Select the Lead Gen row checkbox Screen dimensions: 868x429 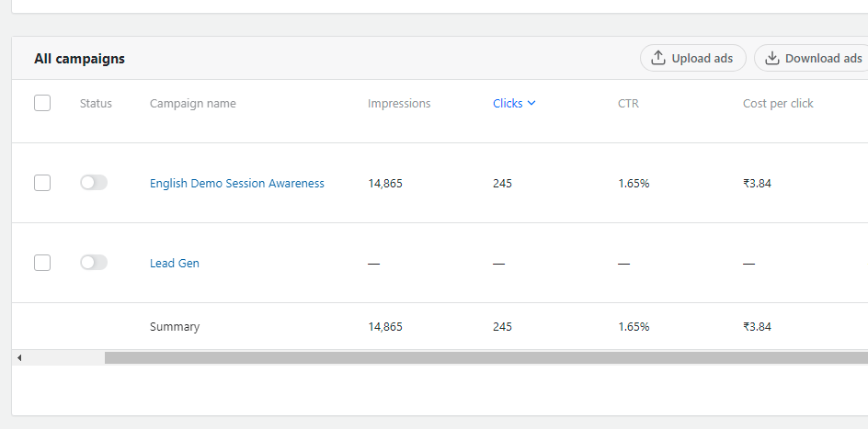42,263
